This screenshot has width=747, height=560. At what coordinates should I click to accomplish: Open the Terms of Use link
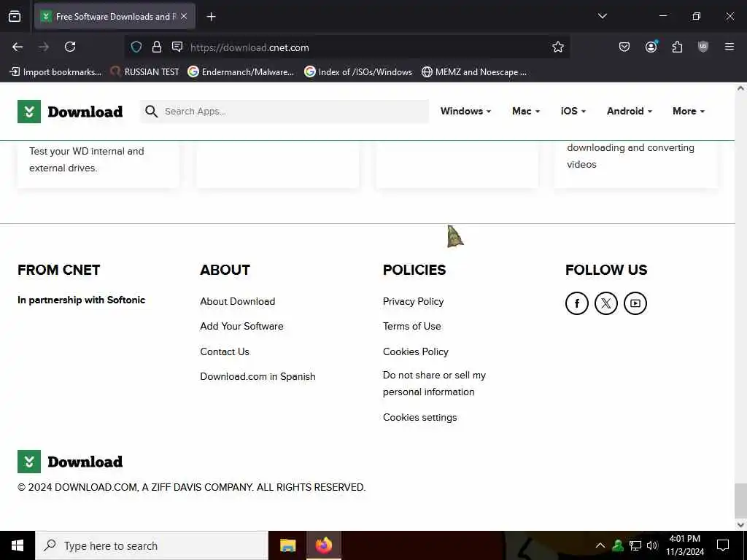[x=412, y=326]
